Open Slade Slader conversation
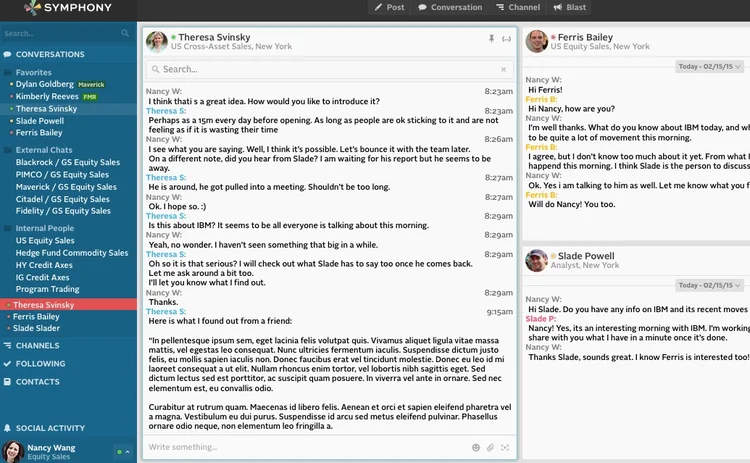This screenshot has width=750, height=463. pos(36,328)
